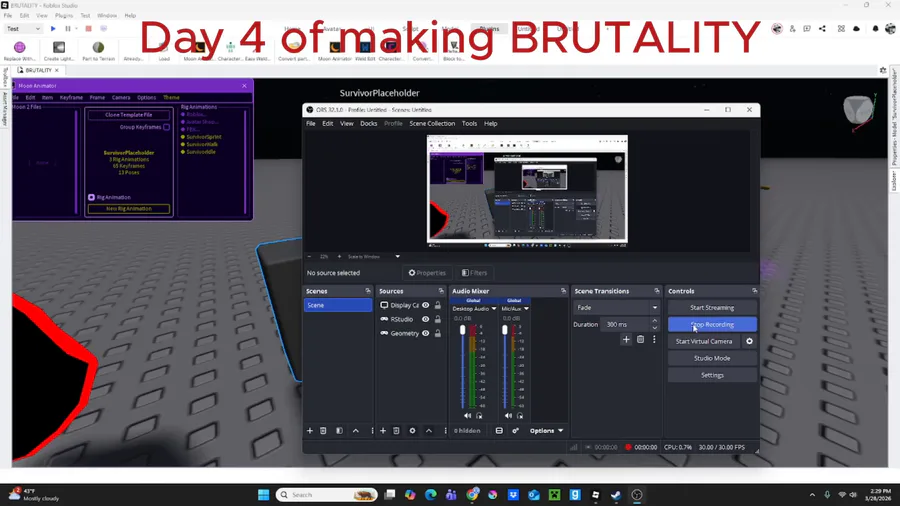This screenshot has height=506, width=900.
Task: Open OBS Docks menu
Action: tap(368, 124)
